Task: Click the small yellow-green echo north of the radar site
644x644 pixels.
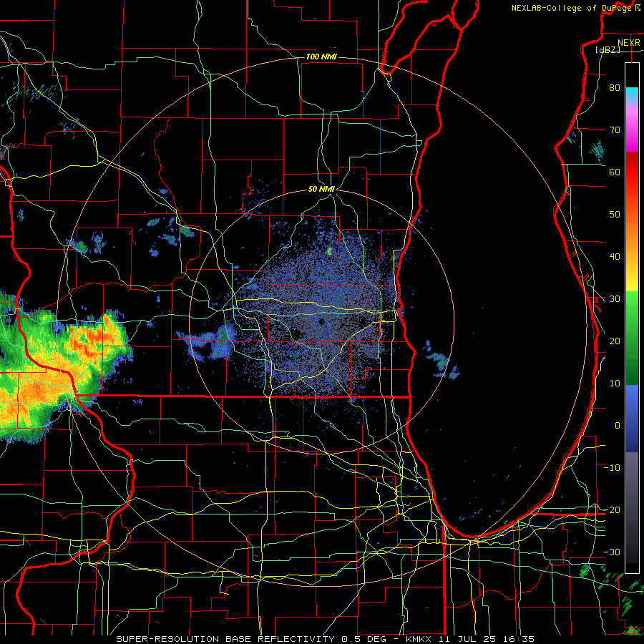Action: pos(329,250)
